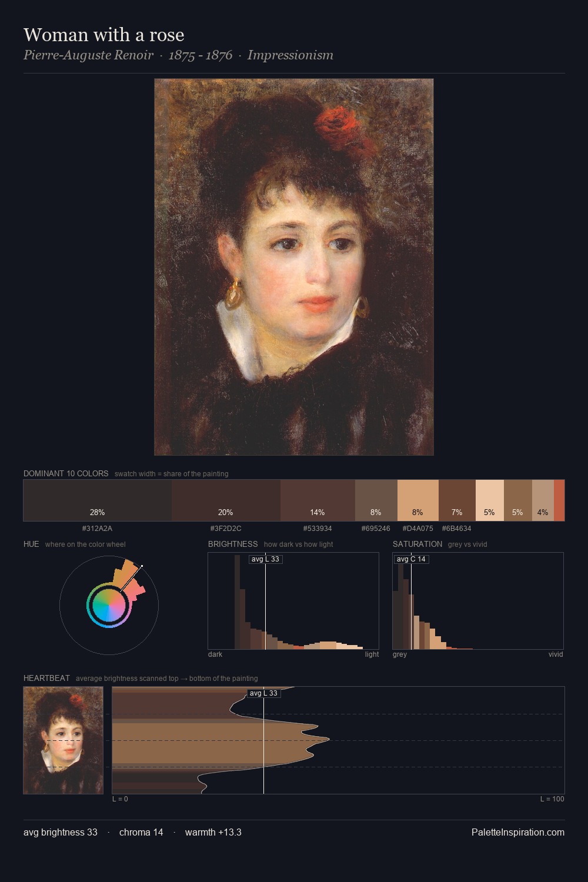This screenshot has width=588, height=882.
Task: Click "swatch width = share of the painting" caption
Action: pos(172,473)
